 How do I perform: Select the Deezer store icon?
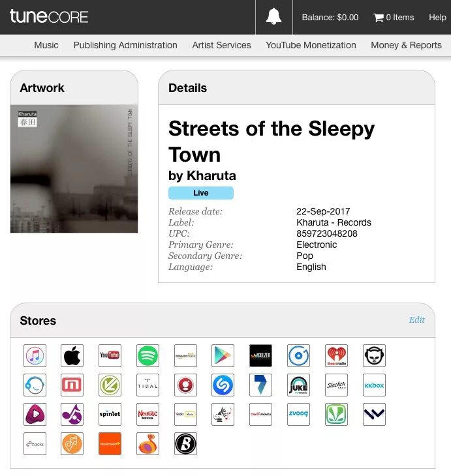(260, 355)
